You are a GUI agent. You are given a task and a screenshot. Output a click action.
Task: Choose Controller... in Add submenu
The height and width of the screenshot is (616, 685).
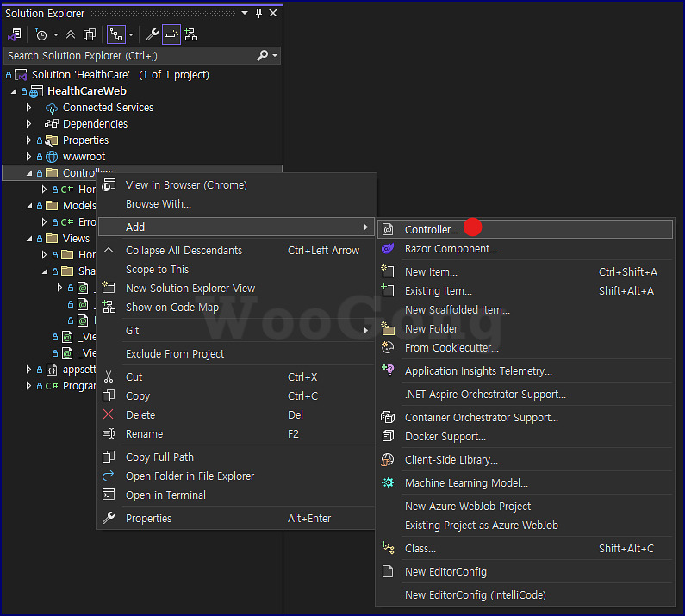tap(525, 229)
